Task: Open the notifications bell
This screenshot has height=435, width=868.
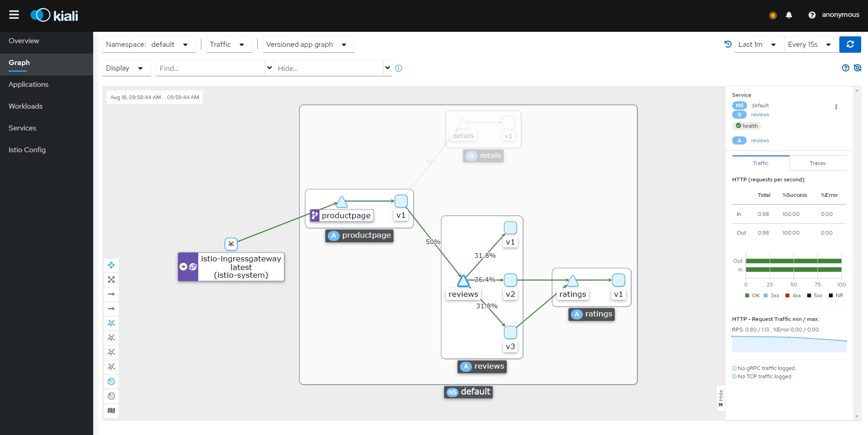Action: (789, 15)
